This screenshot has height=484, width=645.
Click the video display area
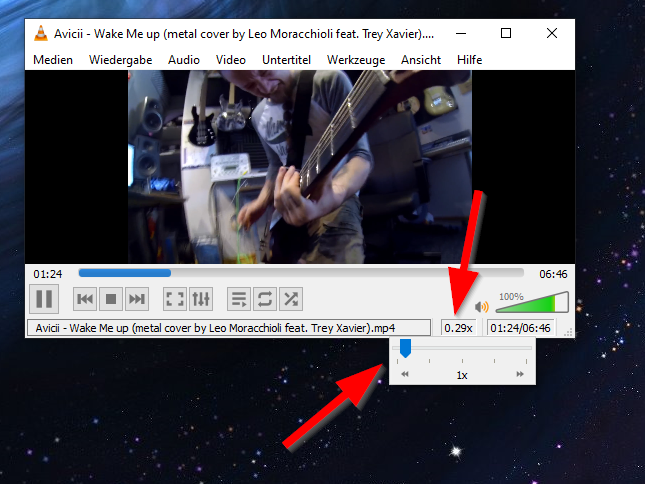(x=300, y=167)
